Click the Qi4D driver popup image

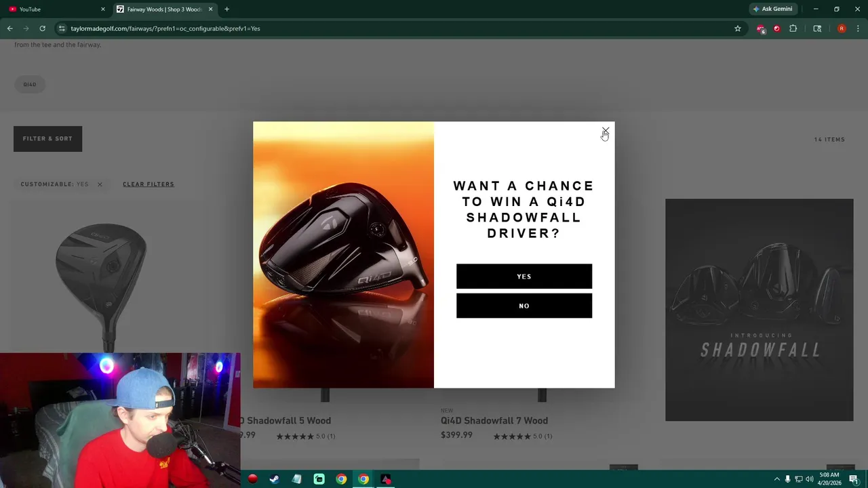(x=343, y=255)
